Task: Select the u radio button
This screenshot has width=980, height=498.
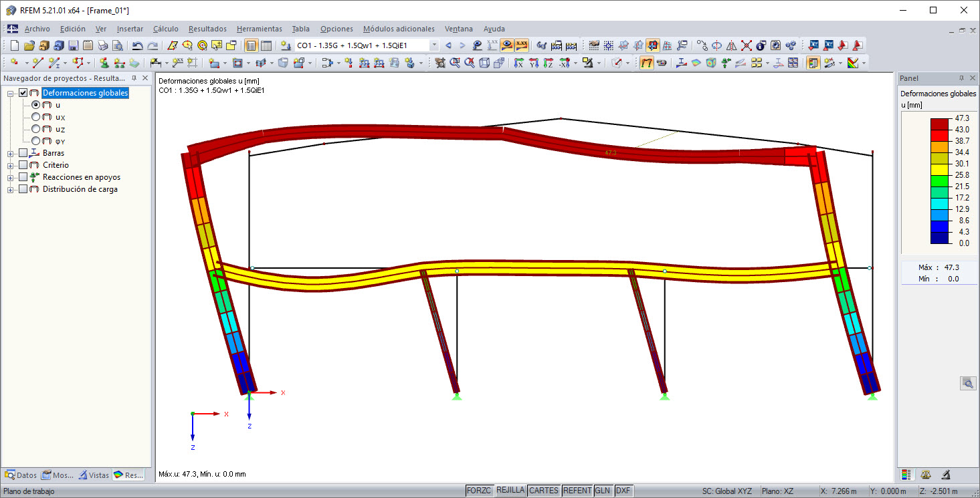Action: [36, 105]
